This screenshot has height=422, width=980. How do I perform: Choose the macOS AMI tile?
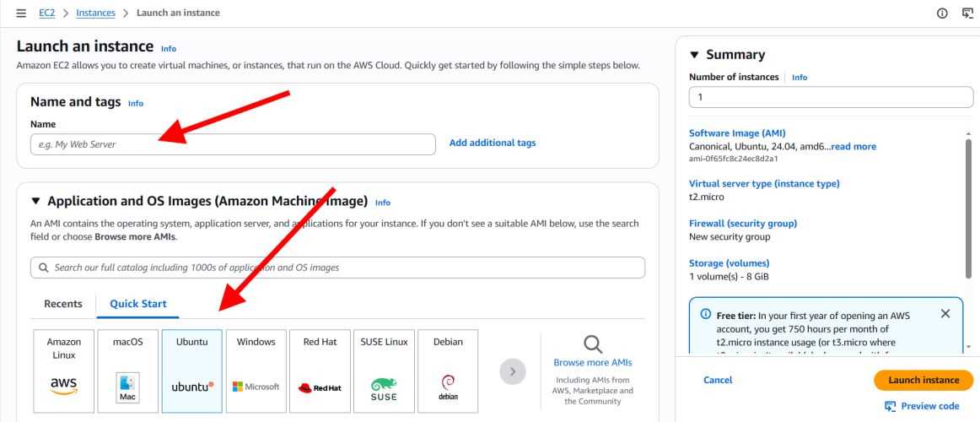click(127, 371)
